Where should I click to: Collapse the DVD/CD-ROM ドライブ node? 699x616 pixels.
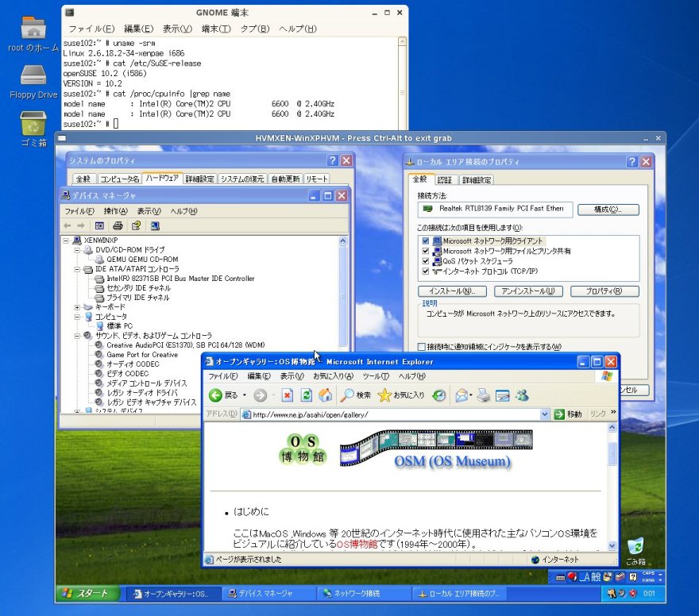click(x=77, y=250)
